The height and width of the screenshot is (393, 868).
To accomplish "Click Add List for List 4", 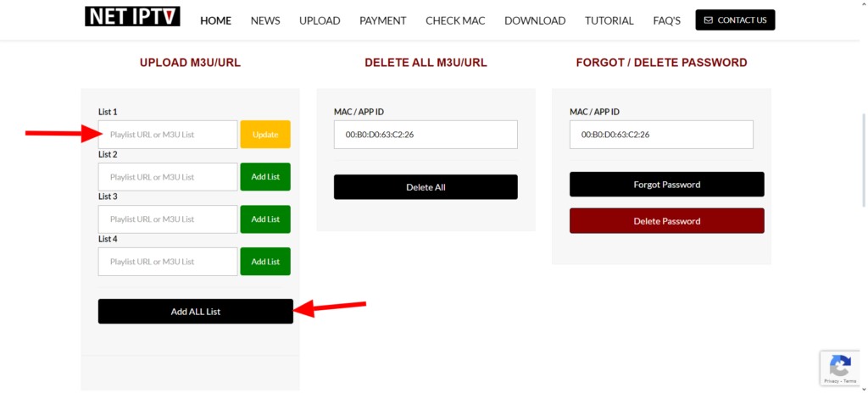I will (x=265, y=262).
